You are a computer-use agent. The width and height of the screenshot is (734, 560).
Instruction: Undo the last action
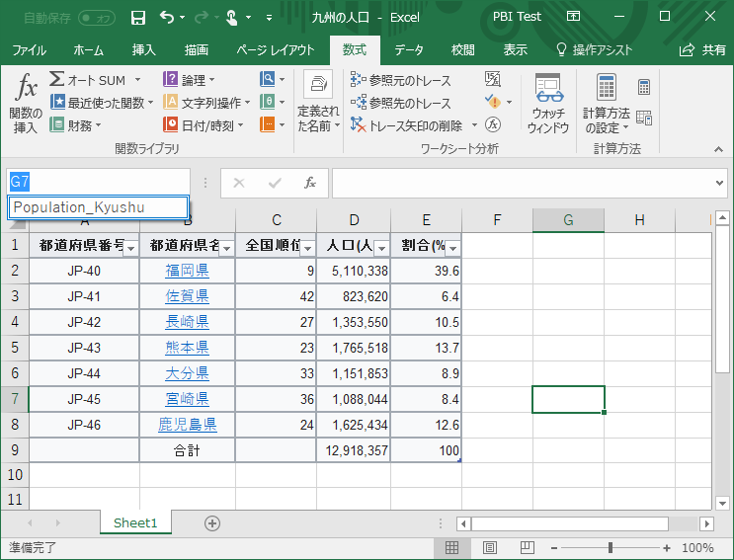tap(167, 18)
